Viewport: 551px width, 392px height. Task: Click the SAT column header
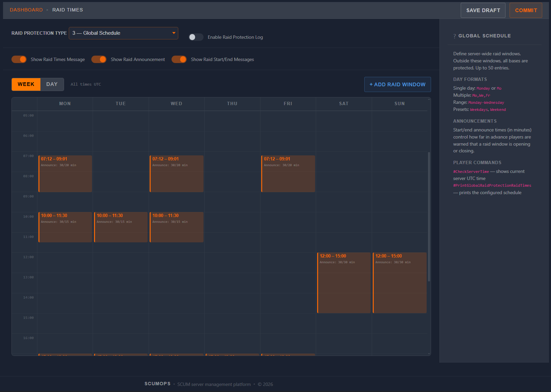[344, 103]
